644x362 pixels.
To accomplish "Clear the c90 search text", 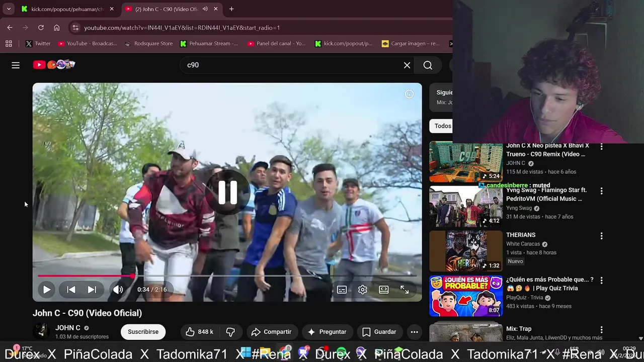I will click(x=407, y=65).
